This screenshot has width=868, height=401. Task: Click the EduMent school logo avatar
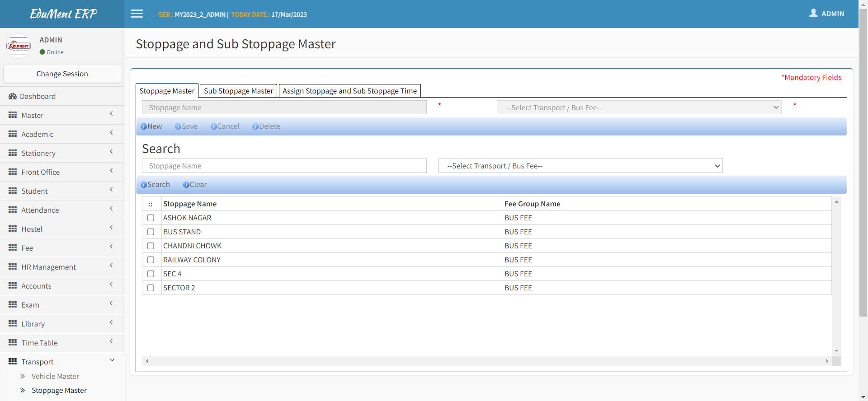click(x=18, y=46)
